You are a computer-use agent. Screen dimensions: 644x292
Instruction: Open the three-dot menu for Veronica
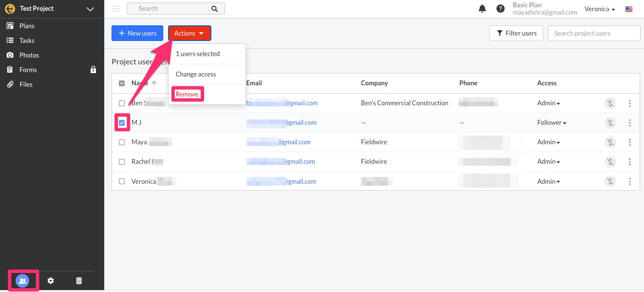click(x=630, y=181)
